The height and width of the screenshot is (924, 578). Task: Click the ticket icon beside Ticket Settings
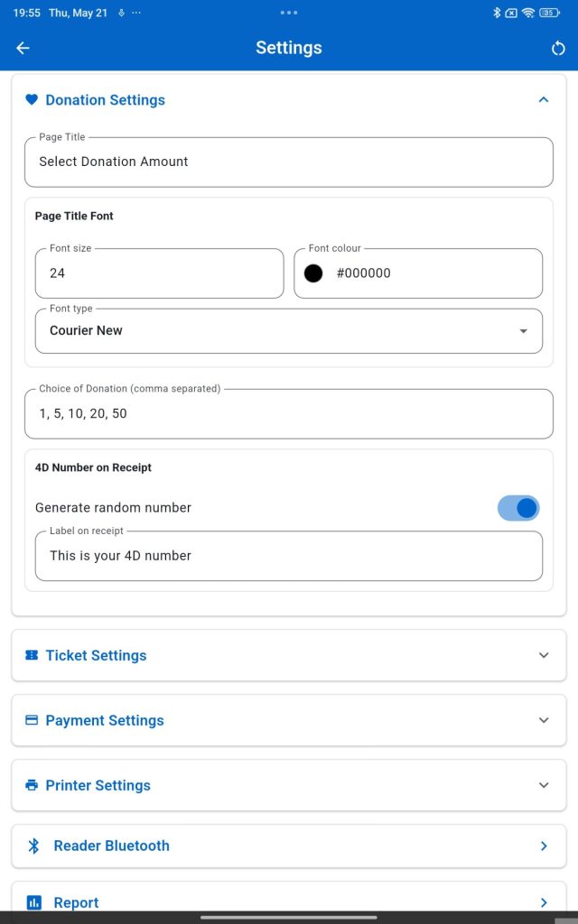coord(32,655)
